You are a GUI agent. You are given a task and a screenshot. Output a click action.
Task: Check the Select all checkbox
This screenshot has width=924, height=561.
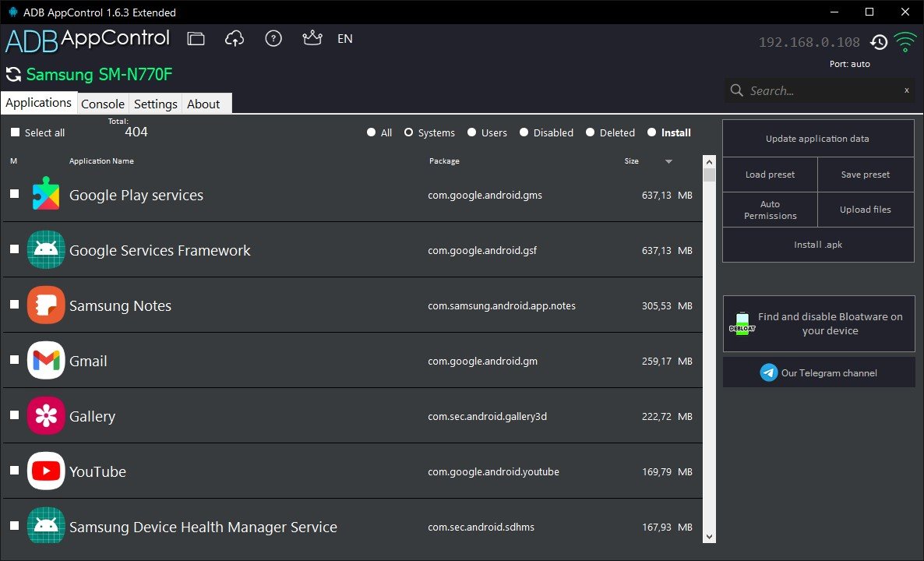[16, 132]
